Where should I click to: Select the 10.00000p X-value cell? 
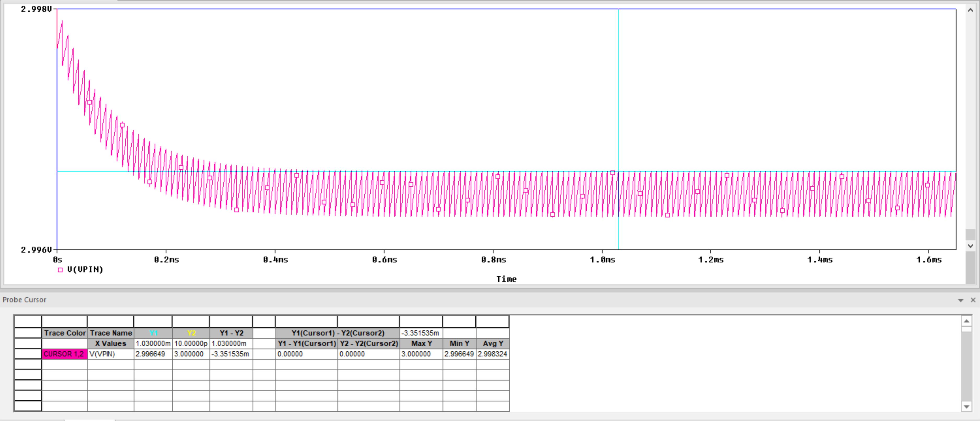pyautogui.click(x=191, y=343)
